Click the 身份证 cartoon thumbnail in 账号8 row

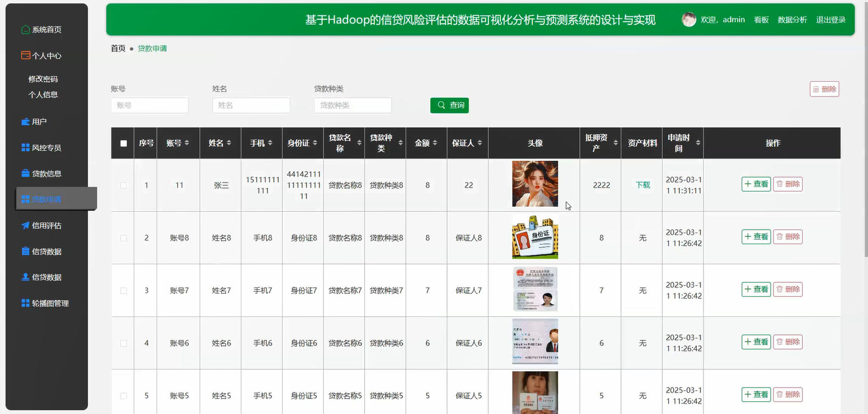coord(535,237)
